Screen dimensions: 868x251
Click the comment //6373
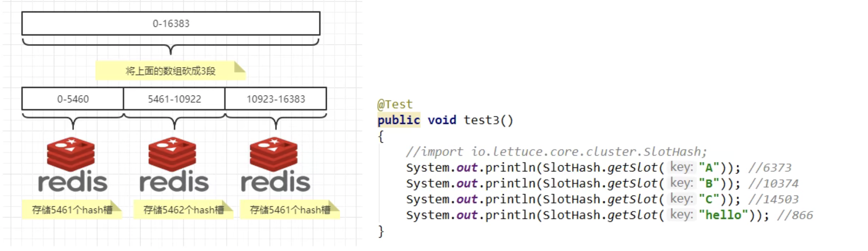coord(770,168)
